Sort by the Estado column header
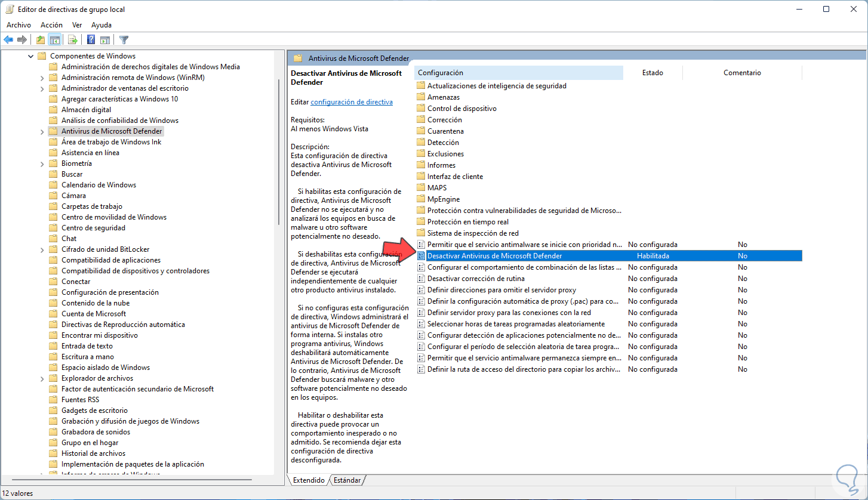 652,73
